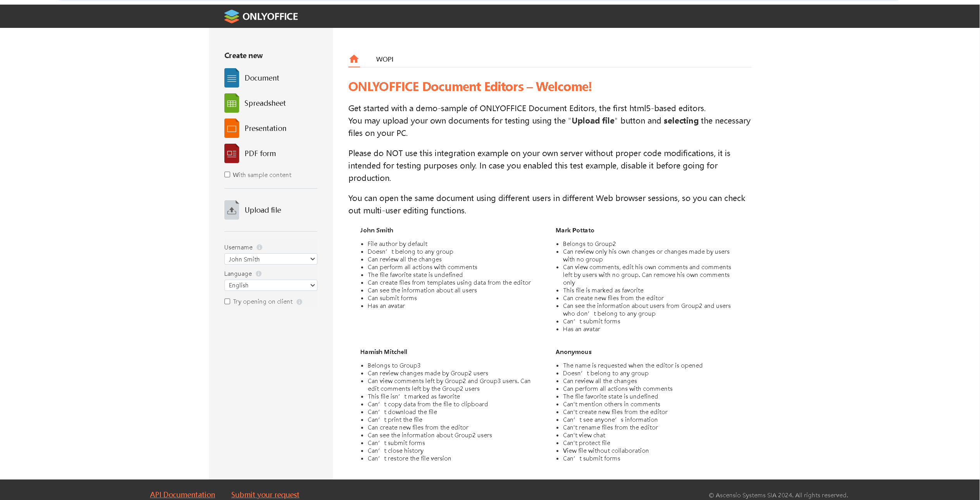Click the green Spreadsheet file icon
Screen dimensions: 980x500
(x=231, y=103)
